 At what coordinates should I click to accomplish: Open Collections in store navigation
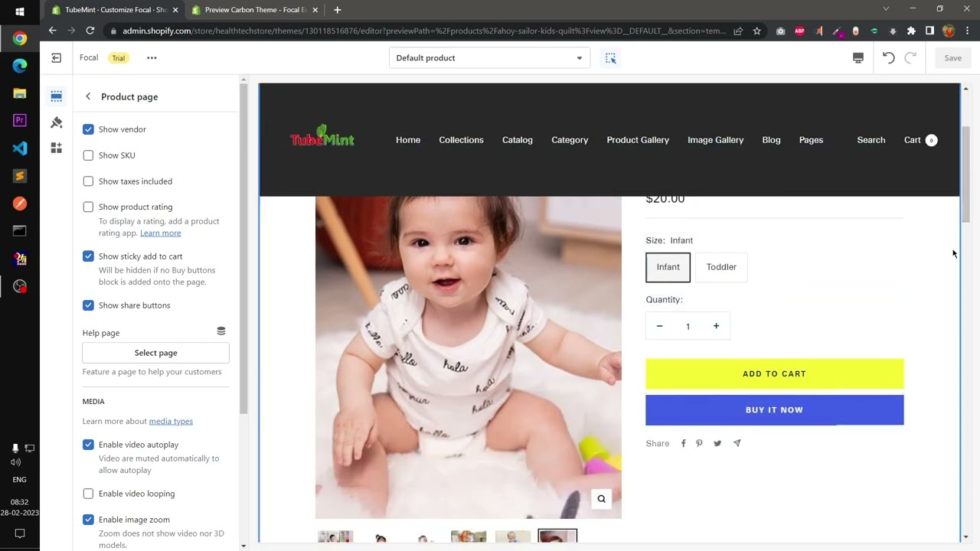(x=461, y=140)
